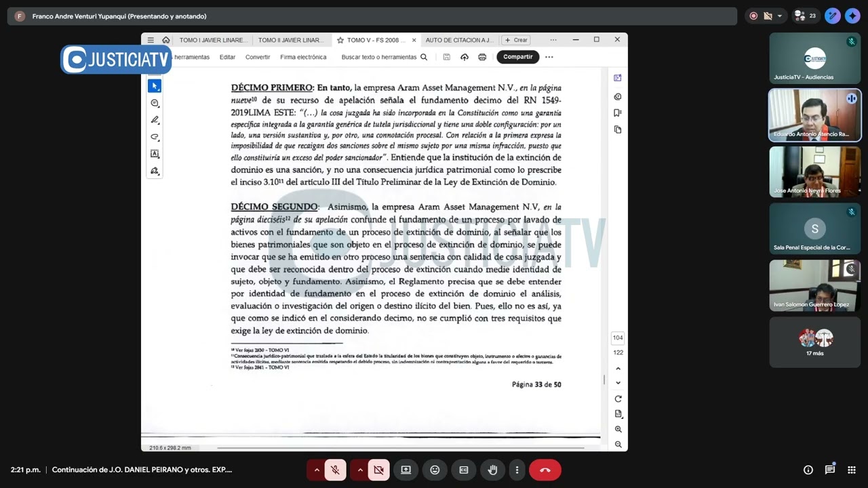
Task: Open the Acrobat hamburger menu
Action: [x=151, y=40]
